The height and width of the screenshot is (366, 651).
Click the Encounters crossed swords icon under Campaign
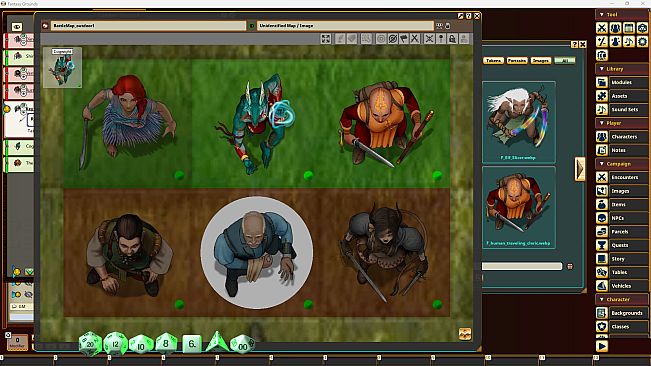tap(602, 177)
